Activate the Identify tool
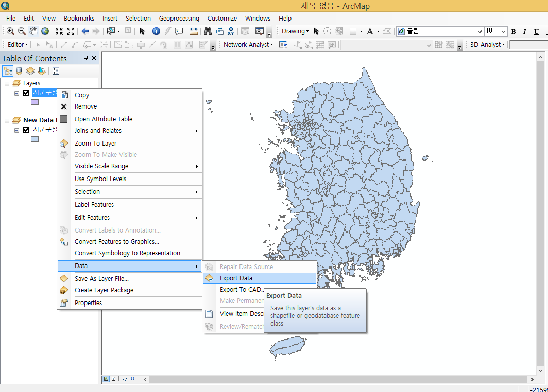Image resolution: width=548 pixels, height=392 pixels. pos(156,31)
